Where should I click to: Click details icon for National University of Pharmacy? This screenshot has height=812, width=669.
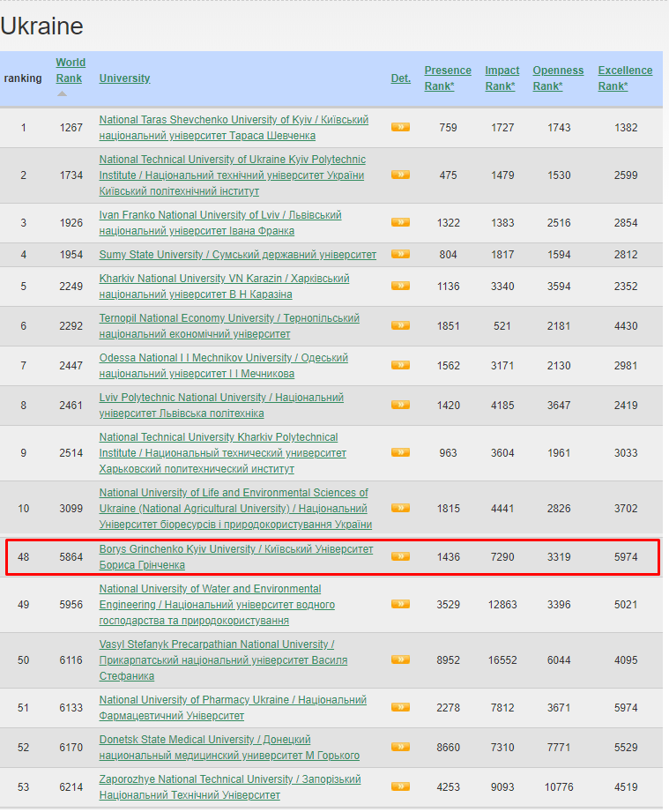click(400, 707)
